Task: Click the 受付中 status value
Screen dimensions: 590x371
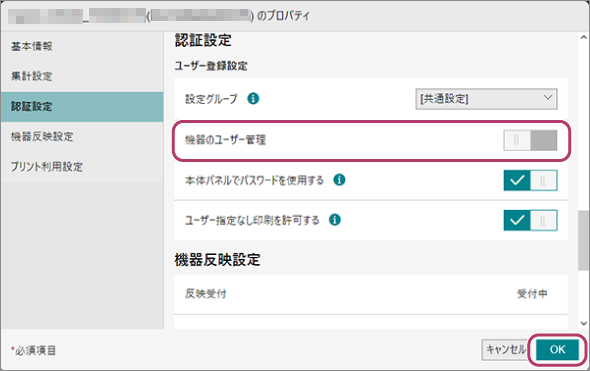Action: (x=532, y=293)
